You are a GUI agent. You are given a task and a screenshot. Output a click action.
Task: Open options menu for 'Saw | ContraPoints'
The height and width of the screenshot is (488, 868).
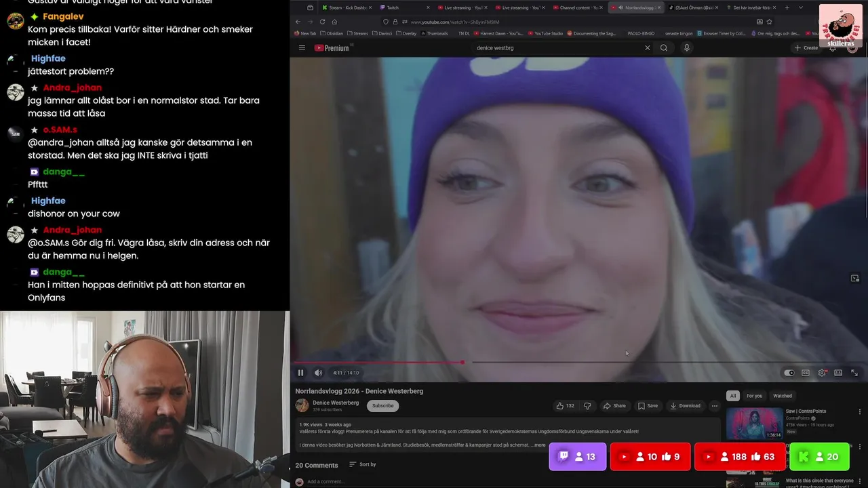(860, 411)
